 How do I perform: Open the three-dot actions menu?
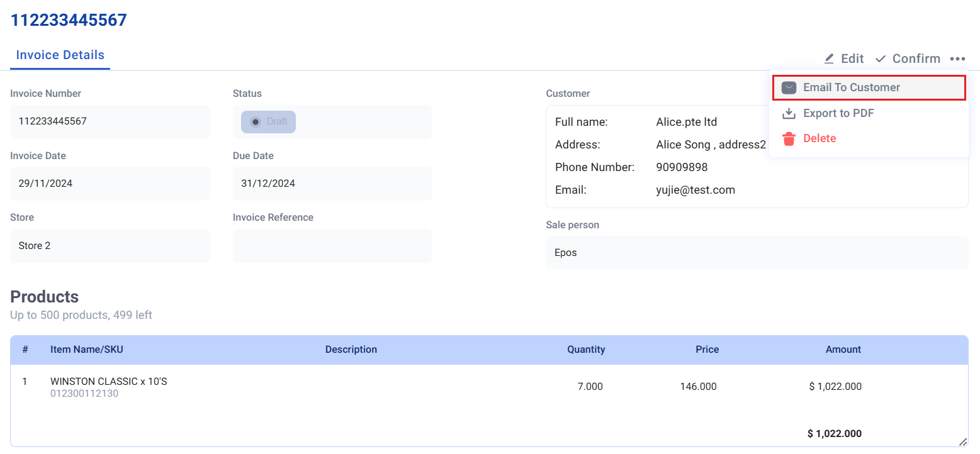[957, 58]
